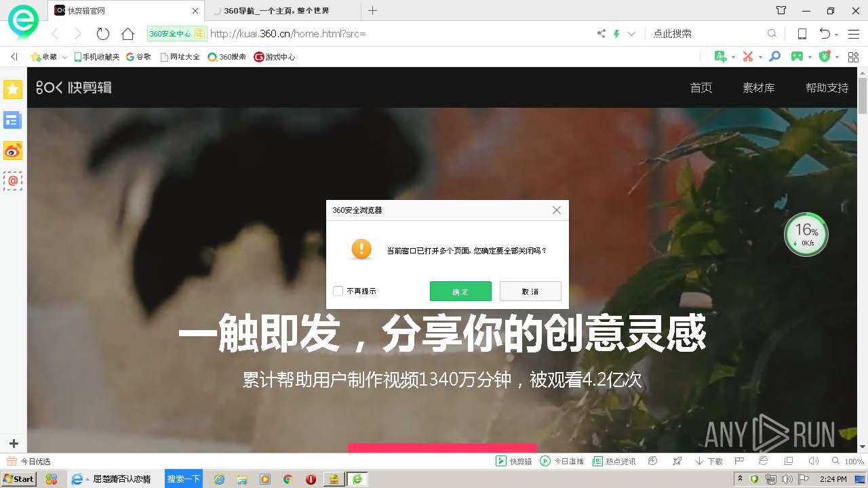Screen dimensions: 868x488
Task: Restore closed tab with undo icon
Action: pos(824,33)
